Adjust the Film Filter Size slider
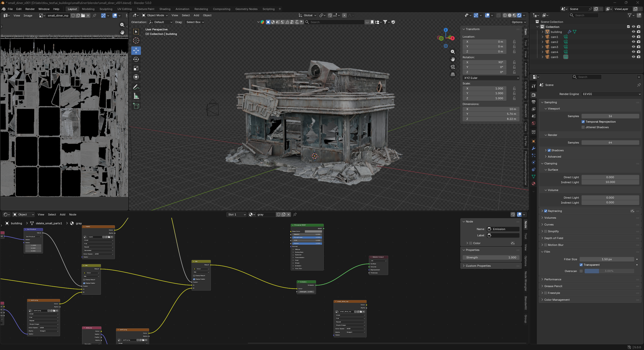The width and height of the screenshot is (644, 350). [607, 260]
